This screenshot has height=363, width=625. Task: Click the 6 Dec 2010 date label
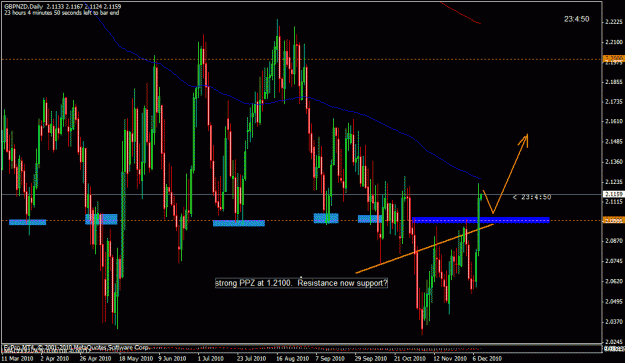click(x=487, y=358)
